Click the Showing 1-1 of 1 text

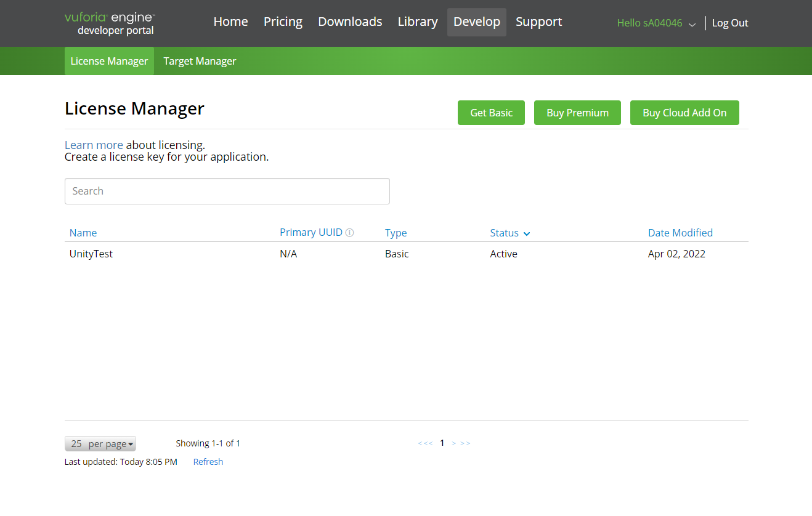(x=208, y=443)
